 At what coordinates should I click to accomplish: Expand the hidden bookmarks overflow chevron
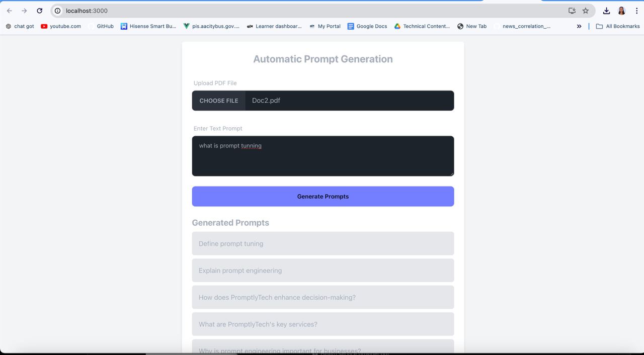[x=579, y=26]
